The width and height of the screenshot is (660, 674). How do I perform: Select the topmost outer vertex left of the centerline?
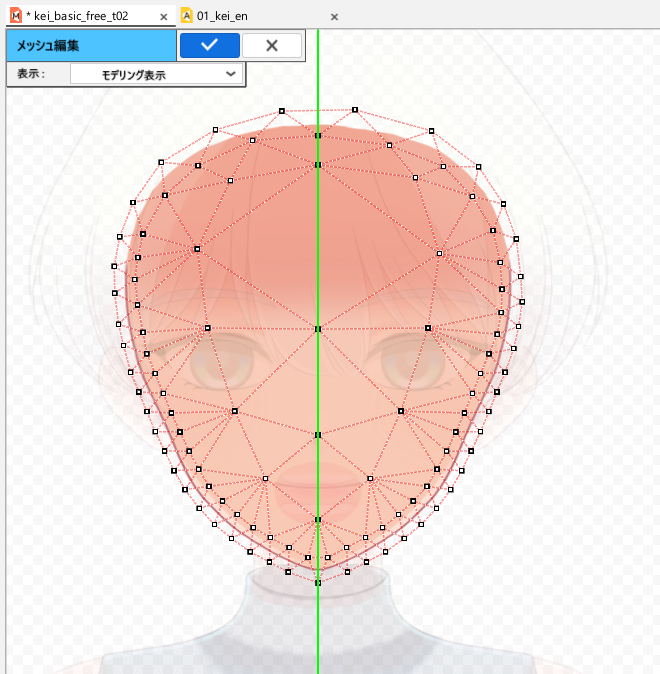pyautogui.click(x=282, y=110)
